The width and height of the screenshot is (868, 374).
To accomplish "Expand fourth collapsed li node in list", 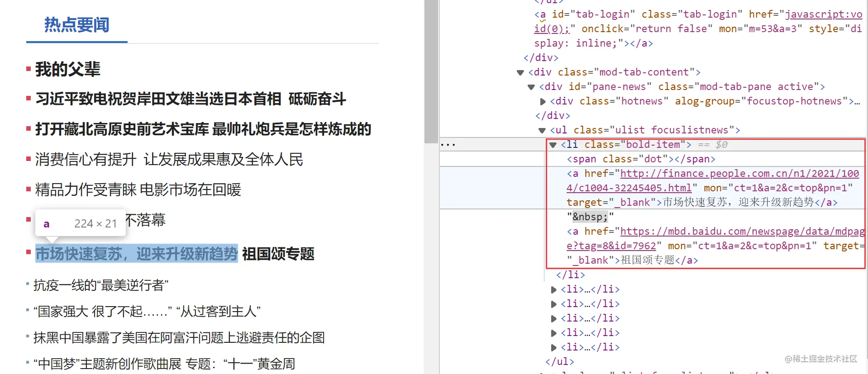I will [553, 333].
